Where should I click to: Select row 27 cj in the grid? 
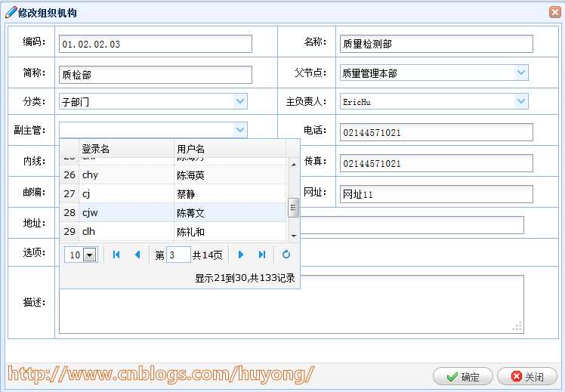click(173, 194)
